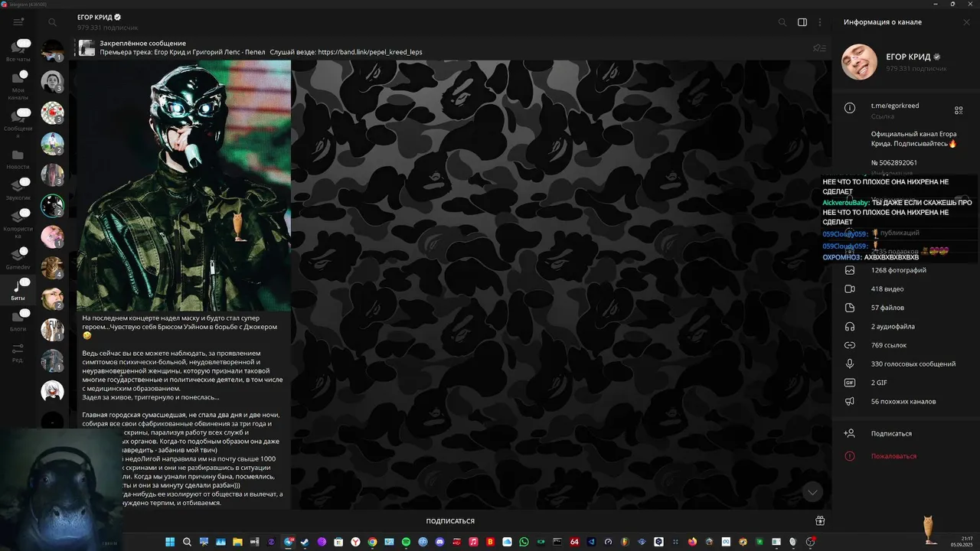The image size is (980, 551).
Task: Click the add-person icon beside Подписаться
Action: click(x=850, y=433)
